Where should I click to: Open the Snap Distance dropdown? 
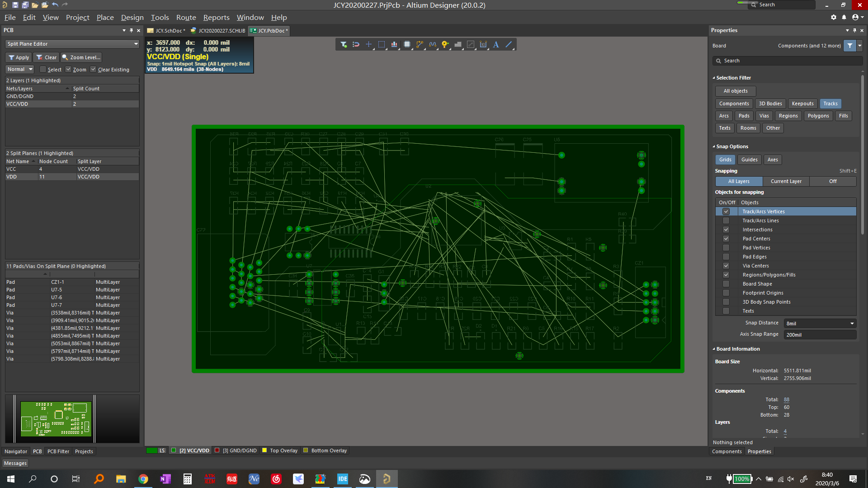coord(852,323)
